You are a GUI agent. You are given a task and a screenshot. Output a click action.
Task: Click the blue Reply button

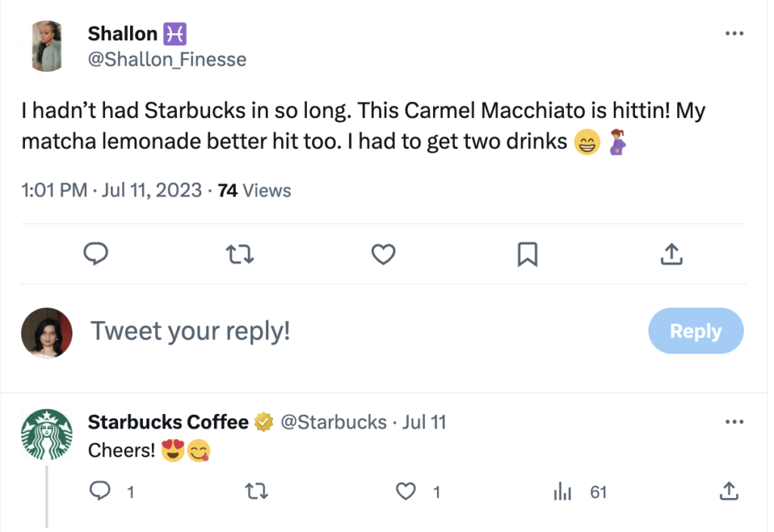click(695, 331)
